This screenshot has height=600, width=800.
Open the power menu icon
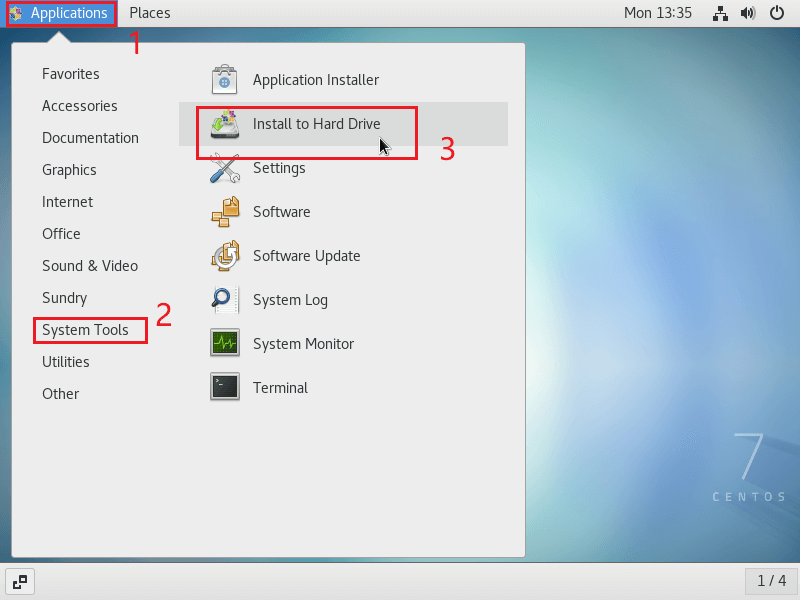[x=777, y=13]
